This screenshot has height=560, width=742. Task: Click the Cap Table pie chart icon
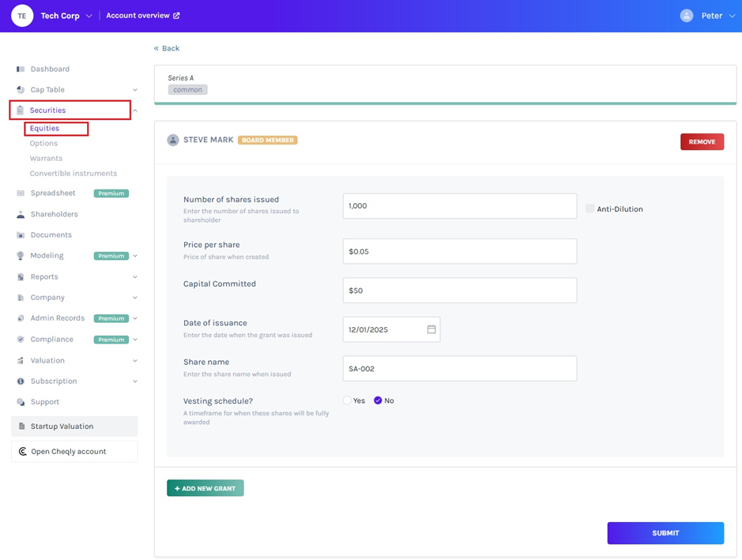21,90
